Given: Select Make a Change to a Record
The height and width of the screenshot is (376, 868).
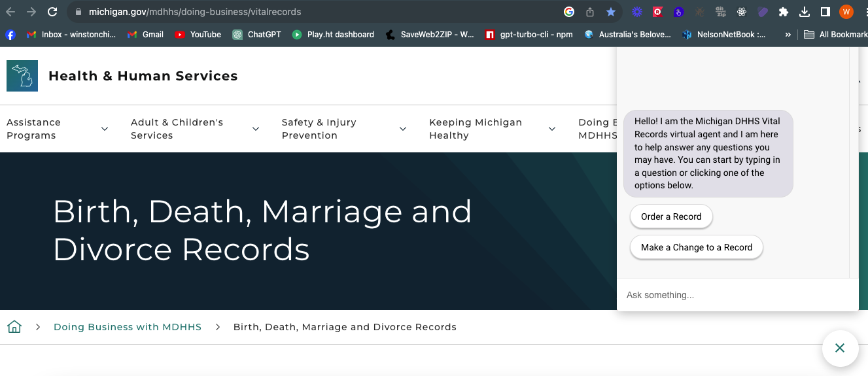Looking at the screenshot, I should coord(697,247).
